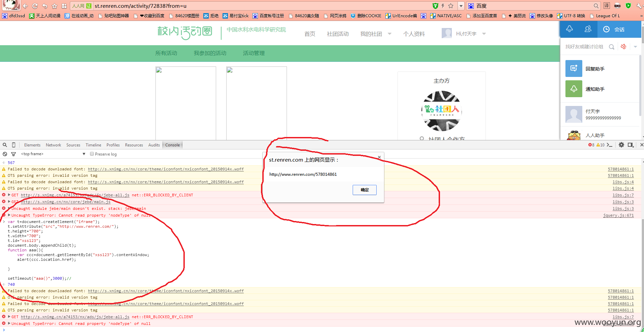Toggle the muted sound icon in chat panel
Image resolution: width=644 pixels, height=332 pixels.
tap(623, 47)
